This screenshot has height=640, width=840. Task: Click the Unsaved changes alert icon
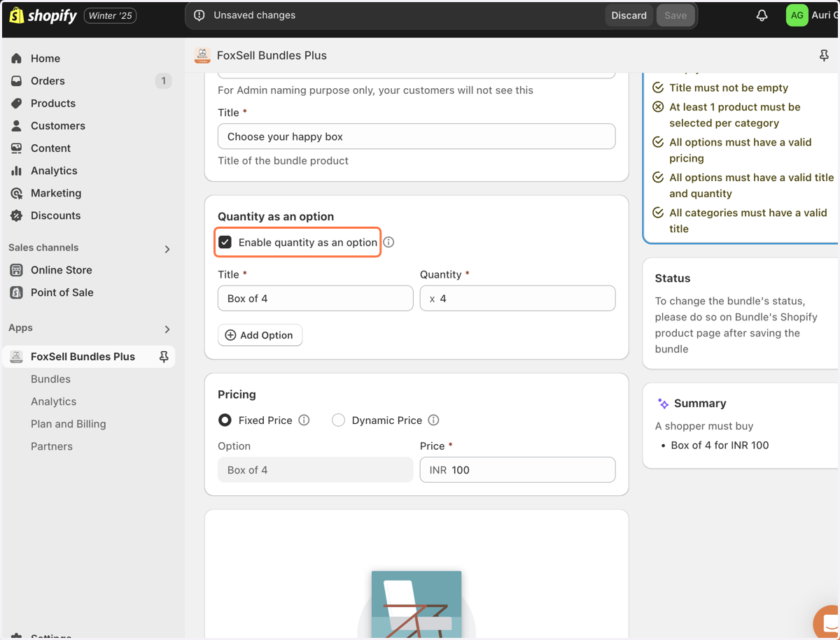tap(199, 15)
